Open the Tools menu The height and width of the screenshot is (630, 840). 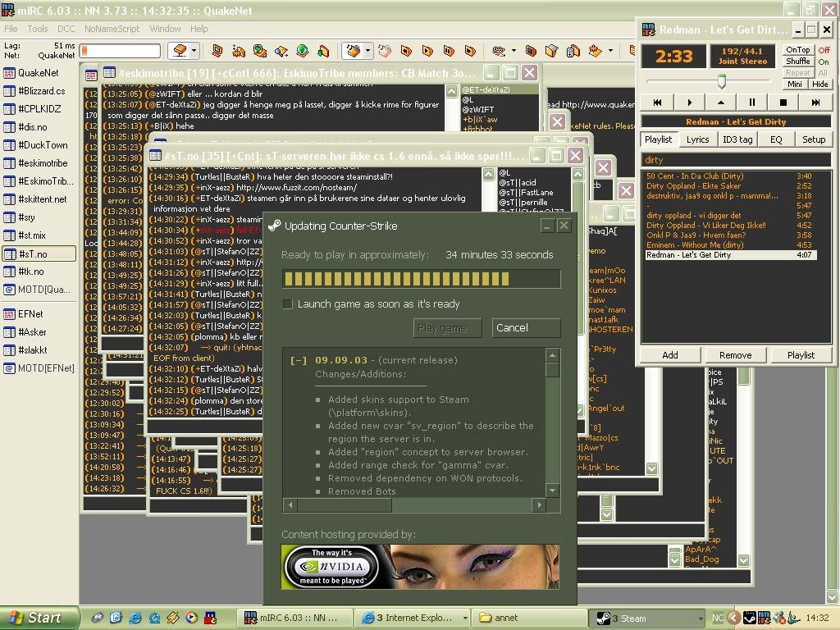point(38,29)
